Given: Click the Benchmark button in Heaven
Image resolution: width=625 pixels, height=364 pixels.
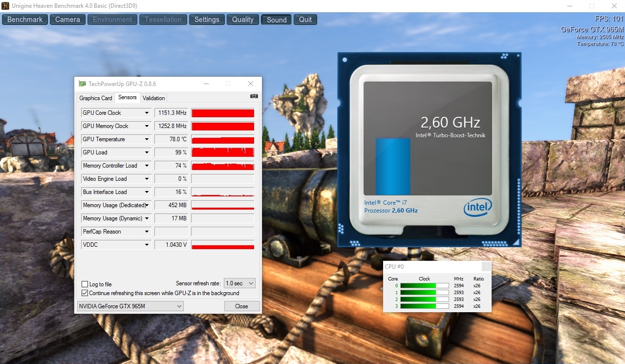Looking at the screenshot, I should click(x=25, y=20).
